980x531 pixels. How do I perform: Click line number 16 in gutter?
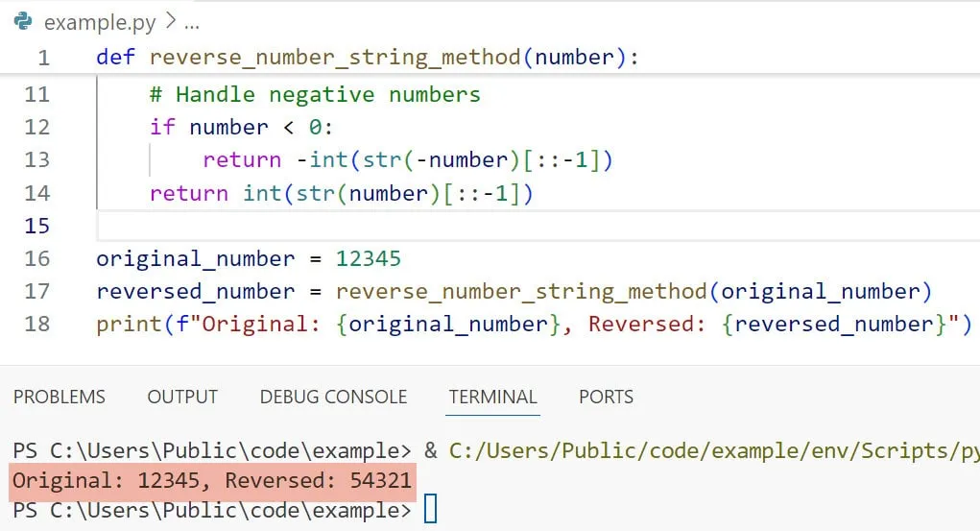pos(36,259)
